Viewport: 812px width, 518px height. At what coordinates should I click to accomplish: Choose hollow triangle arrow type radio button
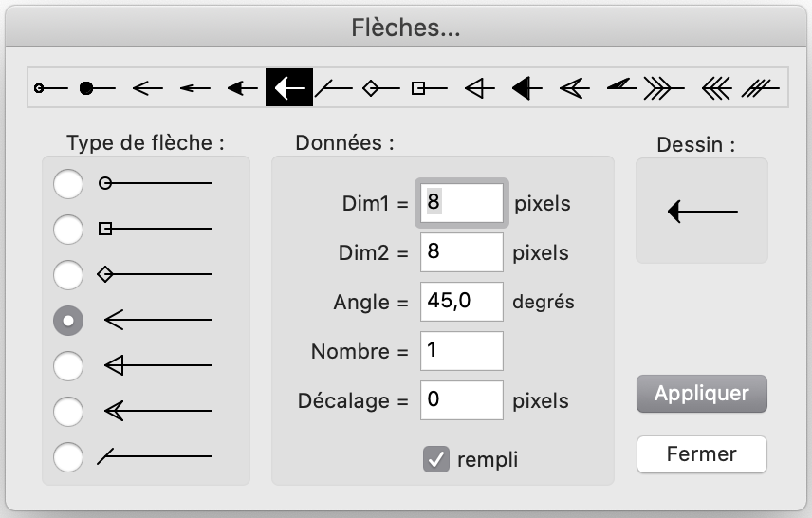click(x=68, y=365)
